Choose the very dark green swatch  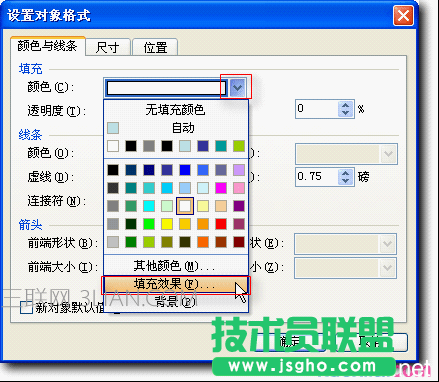click(x=131, y=224)
